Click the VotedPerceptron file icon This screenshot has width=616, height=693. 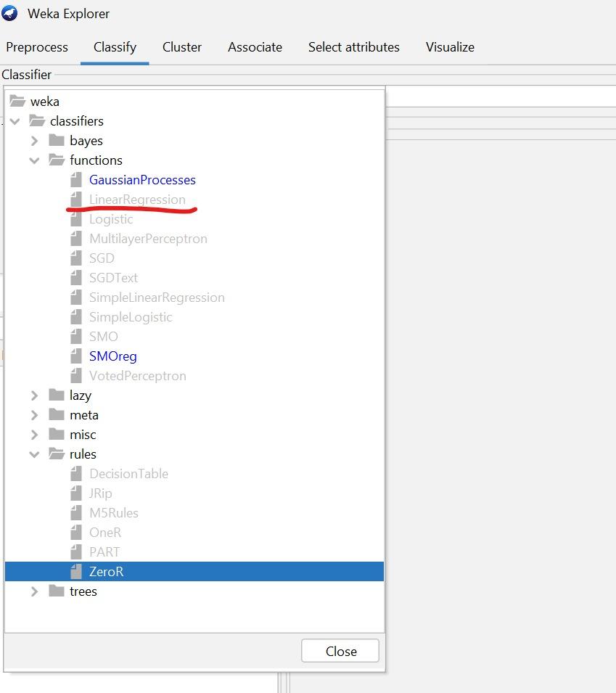pyautogui.click(x=76, y=376)
